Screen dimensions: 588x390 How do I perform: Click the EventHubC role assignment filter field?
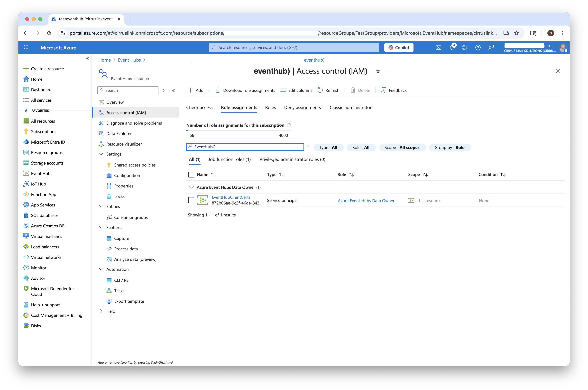pyautogui.click(x=245, y=147)
